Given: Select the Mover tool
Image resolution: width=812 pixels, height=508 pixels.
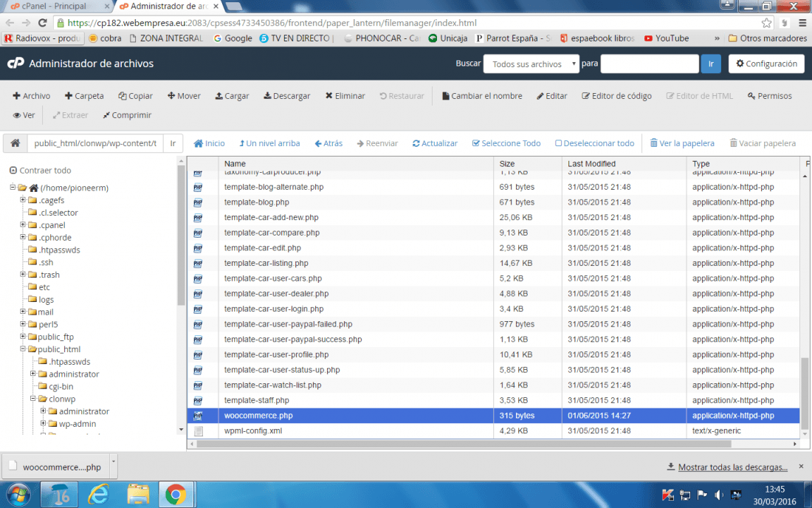Looking at the screenshot, I should click(x=184, y=96).
